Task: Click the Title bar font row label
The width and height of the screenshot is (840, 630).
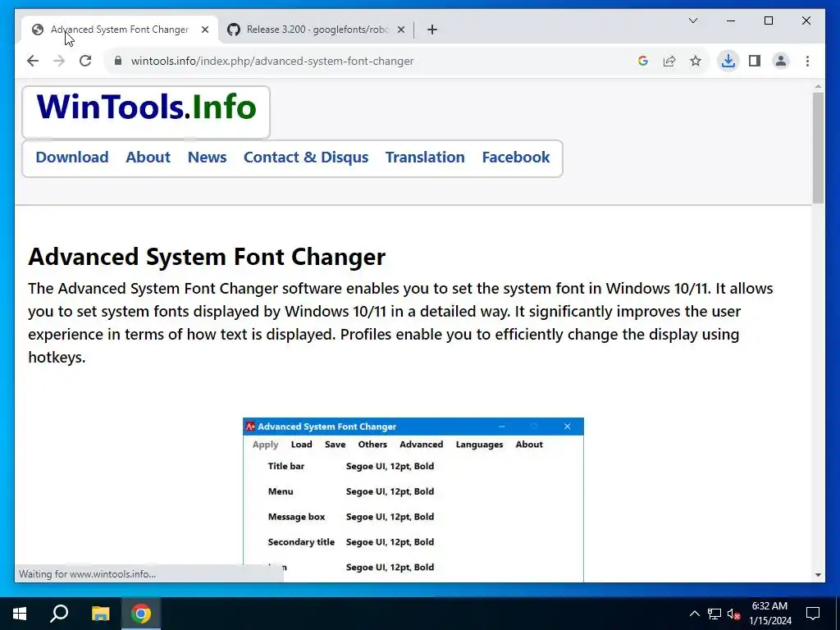Action: [286, 466]
